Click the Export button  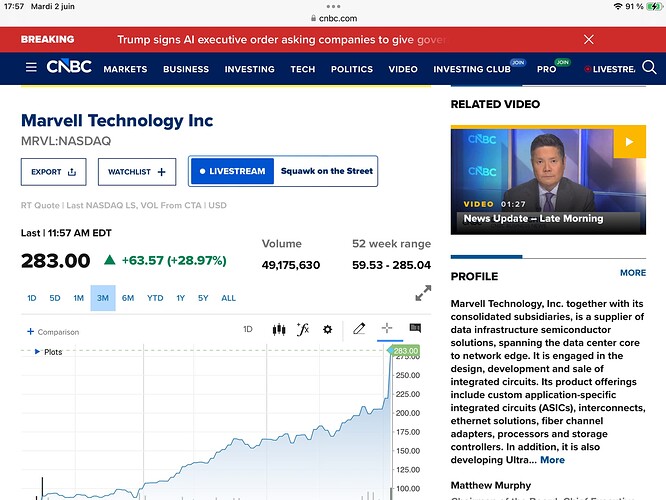tap(54, 172)
